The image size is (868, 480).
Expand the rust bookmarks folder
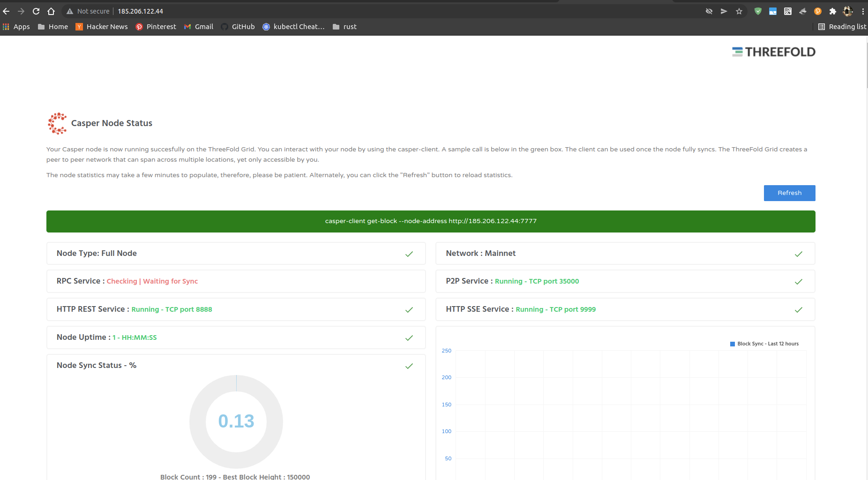tap(344, 27)
